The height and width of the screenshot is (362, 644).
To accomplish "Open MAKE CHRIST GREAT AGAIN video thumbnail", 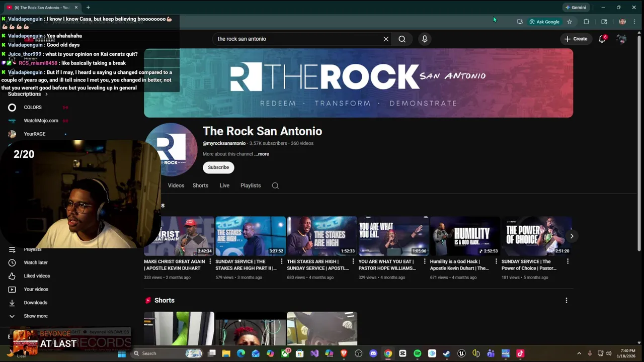I will click(179, 236).
